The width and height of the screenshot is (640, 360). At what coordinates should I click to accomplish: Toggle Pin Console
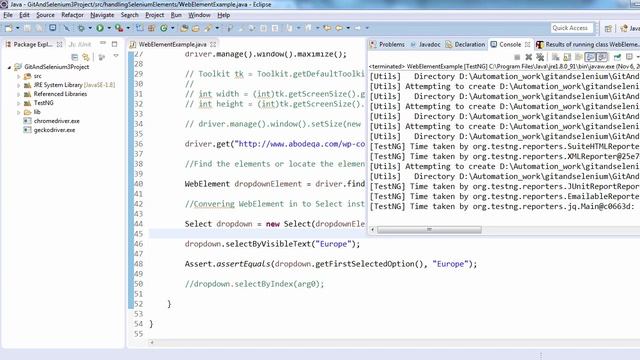tap(617, 57)
